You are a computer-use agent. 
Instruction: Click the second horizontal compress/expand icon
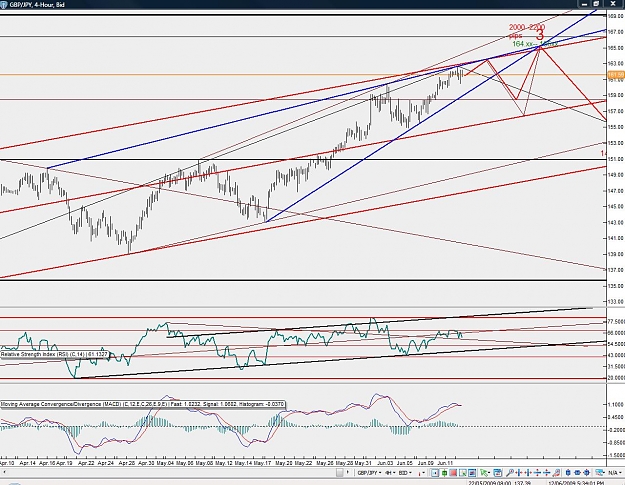[x=529, y=473]
